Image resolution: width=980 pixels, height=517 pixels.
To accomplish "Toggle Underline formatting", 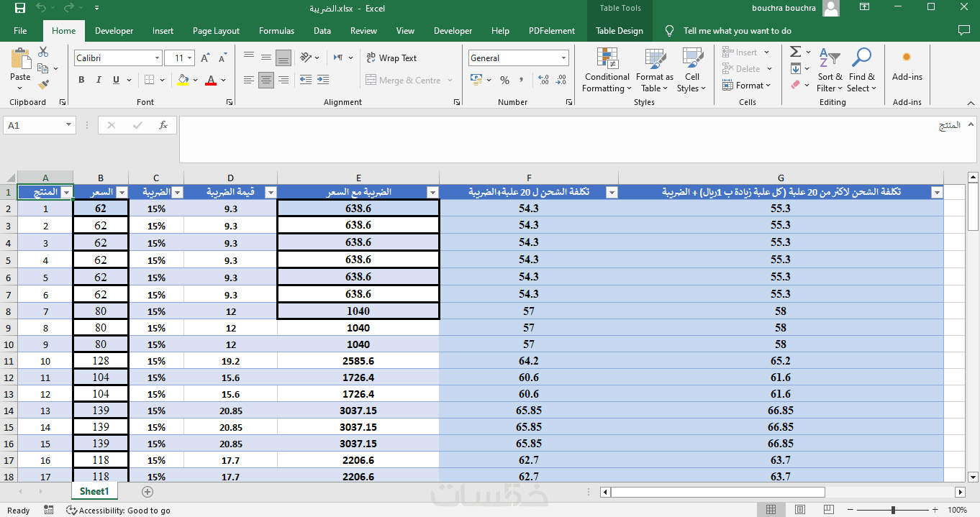I will pyautogui.click(x=116, y=80).
